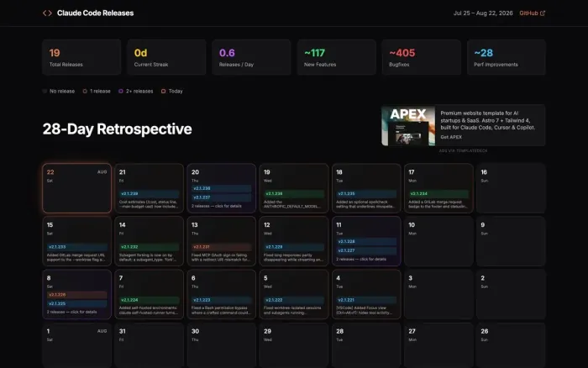588x368 pixels.
Task: Open the v2.1.235 release badge
Action: (x=366, y=193)
